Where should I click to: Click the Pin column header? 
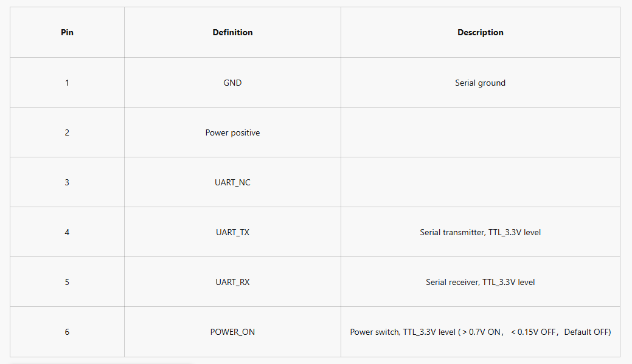pos(67,32)
